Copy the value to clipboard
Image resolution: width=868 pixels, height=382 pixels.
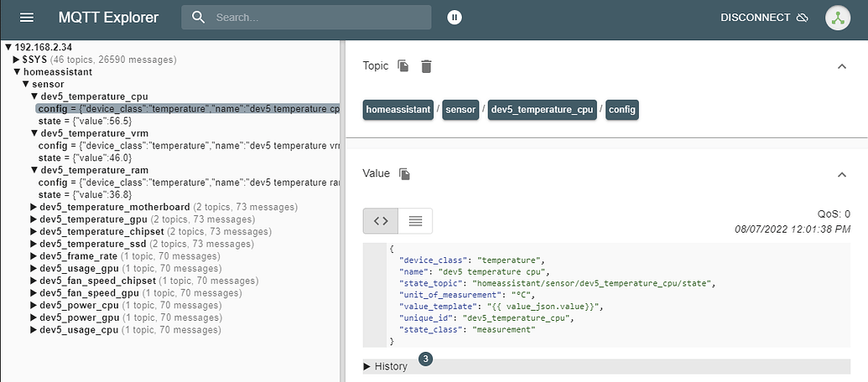point(404,173)
